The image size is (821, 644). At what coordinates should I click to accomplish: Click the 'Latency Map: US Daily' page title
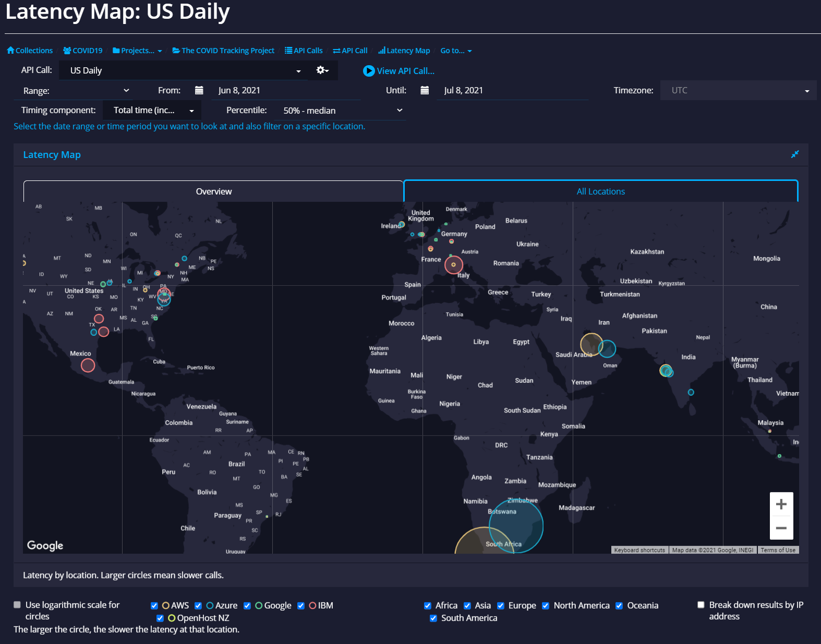click(118, 11)
